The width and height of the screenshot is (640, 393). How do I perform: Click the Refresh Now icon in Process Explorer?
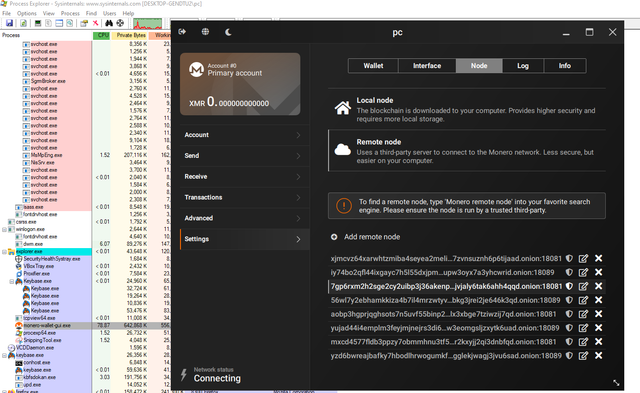24,23
